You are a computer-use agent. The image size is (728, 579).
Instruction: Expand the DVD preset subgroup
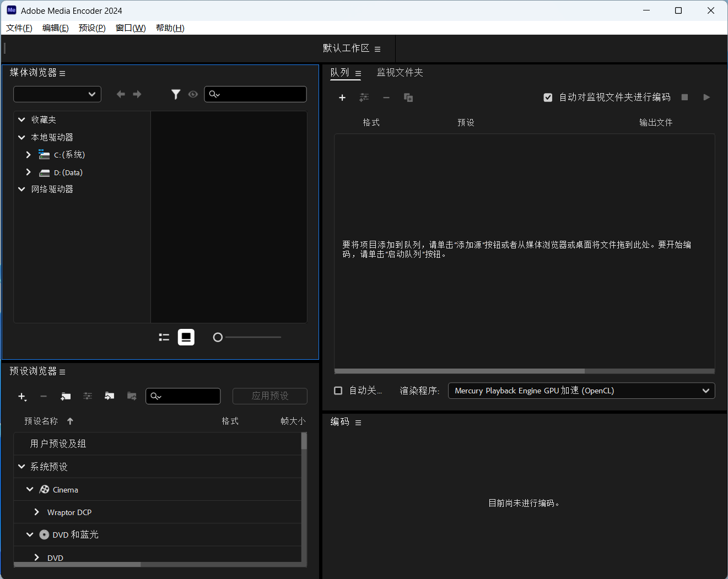pyautogui.click(x=36, y=557)
